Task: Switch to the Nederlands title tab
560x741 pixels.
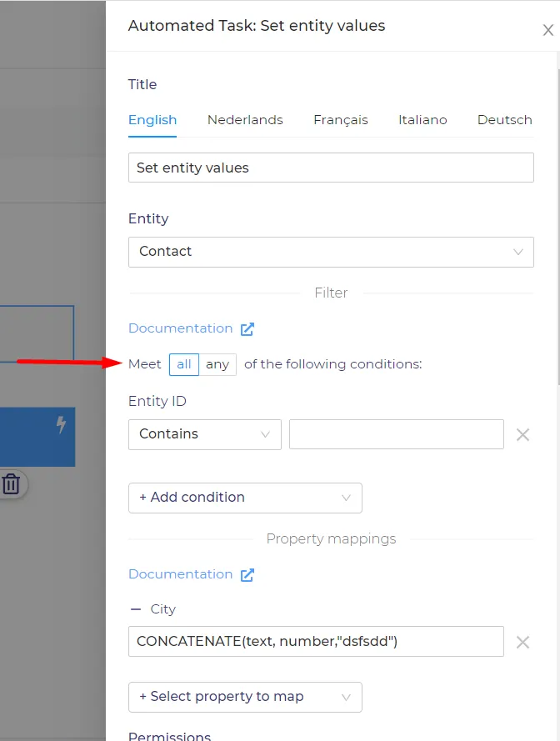Action: 245,120
